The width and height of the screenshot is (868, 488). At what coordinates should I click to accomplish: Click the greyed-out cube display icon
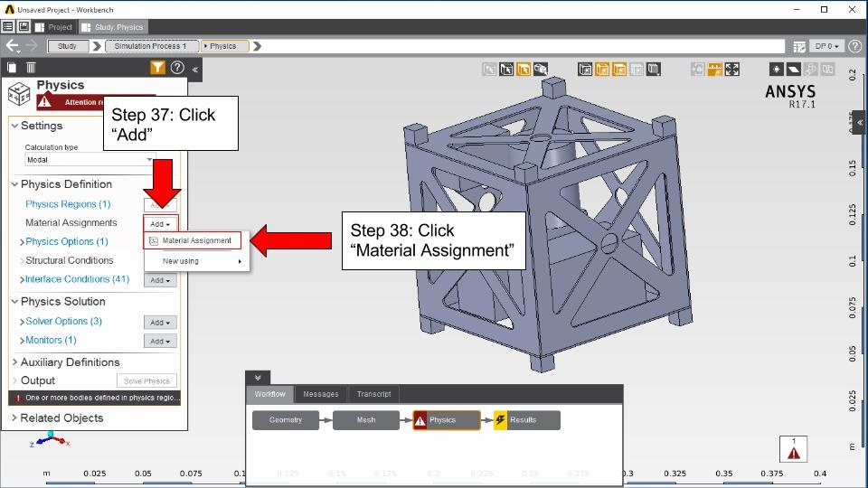[637, 70]
